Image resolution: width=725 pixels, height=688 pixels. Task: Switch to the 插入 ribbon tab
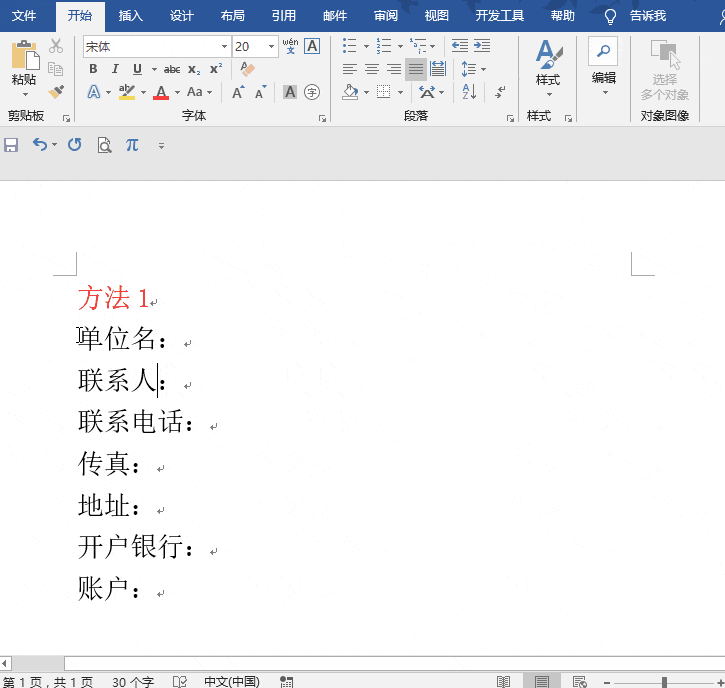point(130,16)
